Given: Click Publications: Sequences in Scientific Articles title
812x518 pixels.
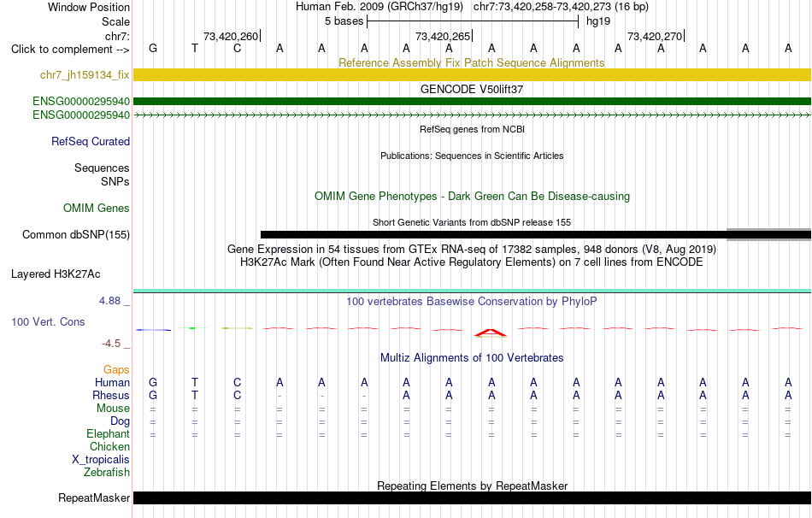Looking at the screenshot, I should click(x=472, y=156).
